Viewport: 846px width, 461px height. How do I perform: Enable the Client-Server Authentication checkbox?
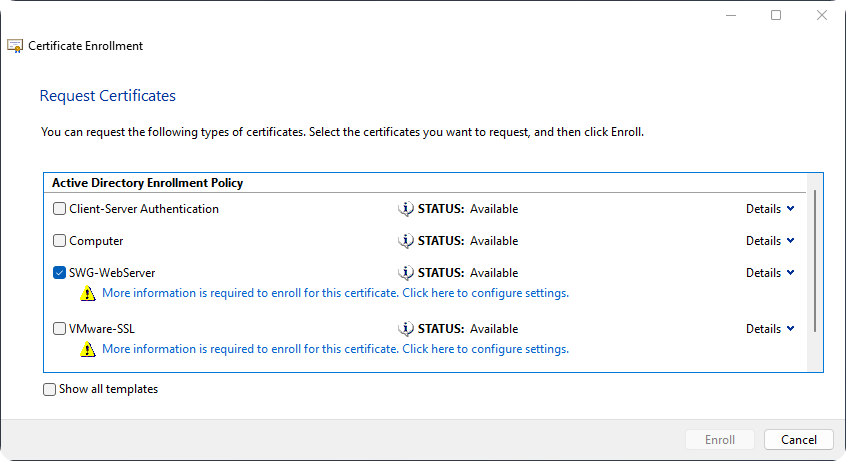pyautogui.click(x=59, y=209)
